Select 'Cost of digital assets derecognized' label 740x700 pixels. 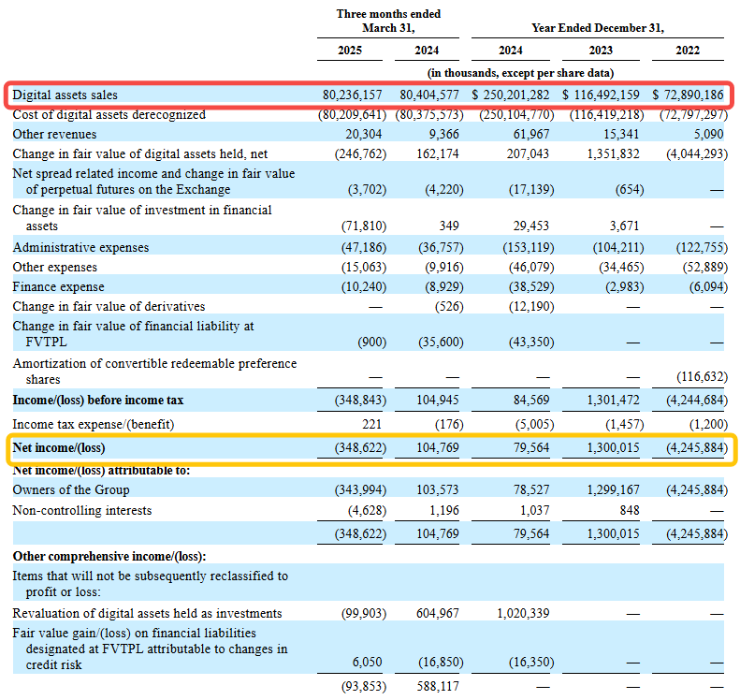[x=109, y=115]
